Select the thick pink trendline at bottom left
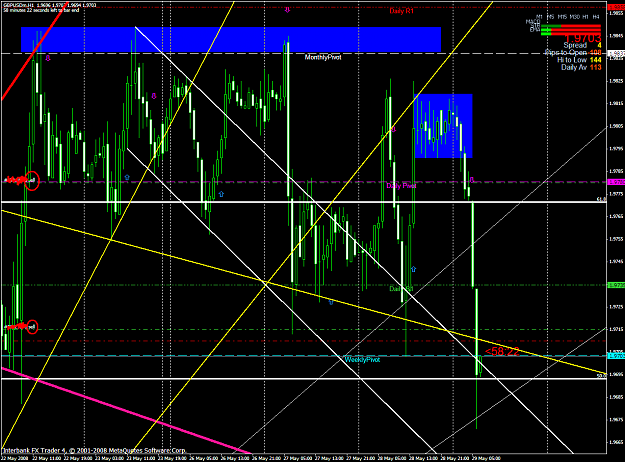 click(126, 411)
